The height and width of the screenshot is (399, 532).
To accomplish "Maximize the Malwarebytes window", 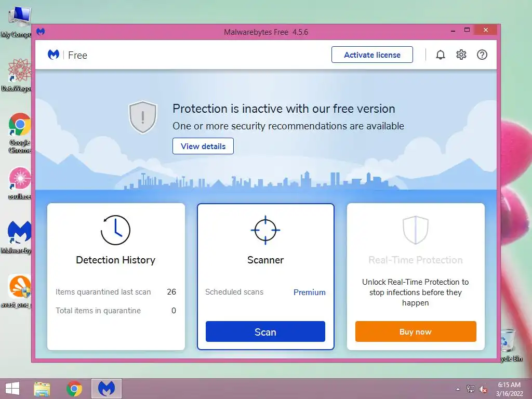I will [467, 30].
